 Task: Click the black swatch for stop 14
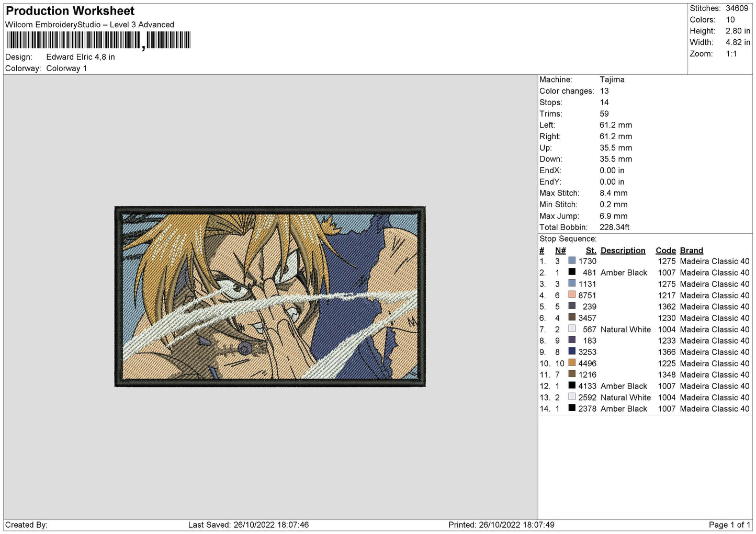tap(572, 408)
